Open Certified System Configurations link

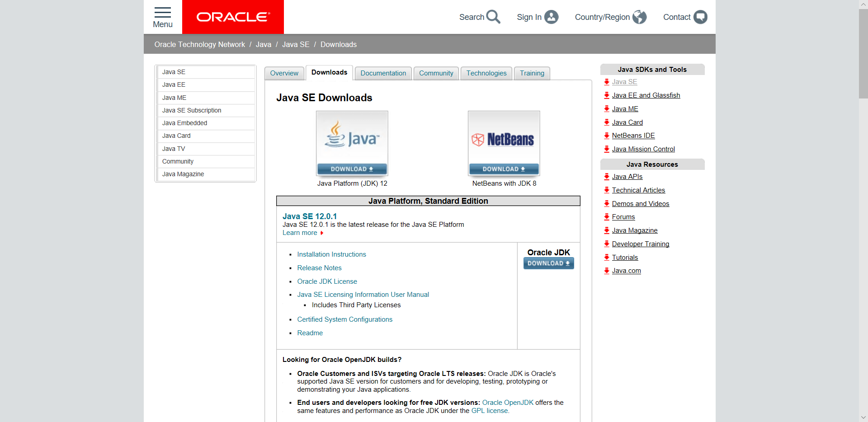(x=344, y=319)
